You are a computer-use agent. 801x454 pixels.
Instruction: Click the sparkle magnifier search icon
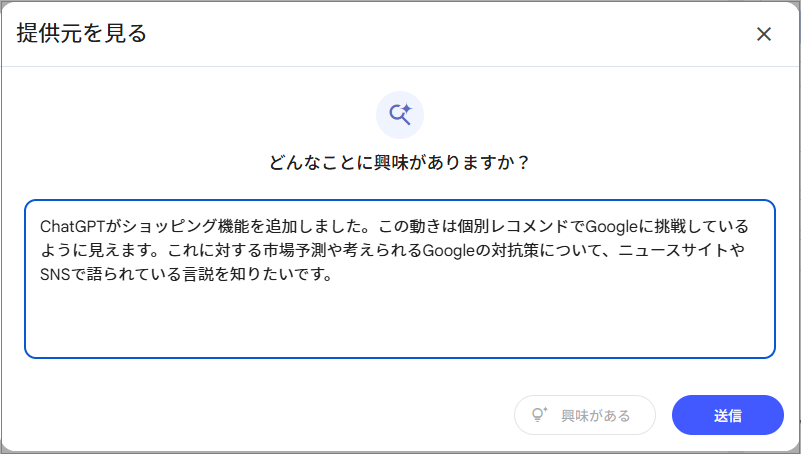400,114
